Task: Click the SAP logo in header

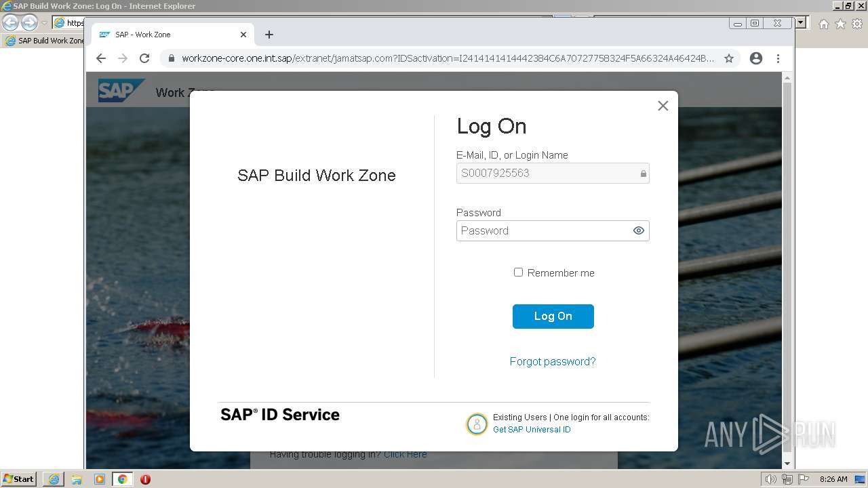Action: (x=121, y=91)
